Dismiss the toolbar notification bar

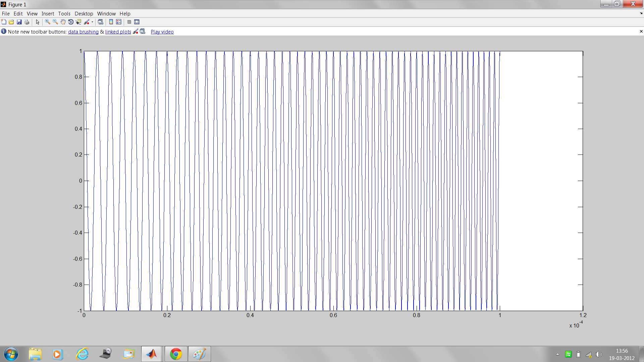tap(641, 32)
